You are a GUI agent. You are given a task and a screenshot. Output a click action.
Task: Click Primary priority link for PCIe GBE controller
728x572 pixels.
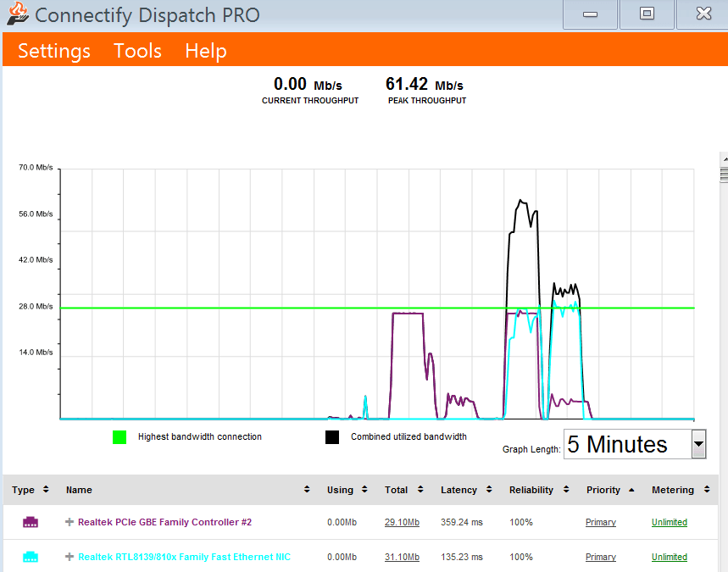tap(600, 522)
